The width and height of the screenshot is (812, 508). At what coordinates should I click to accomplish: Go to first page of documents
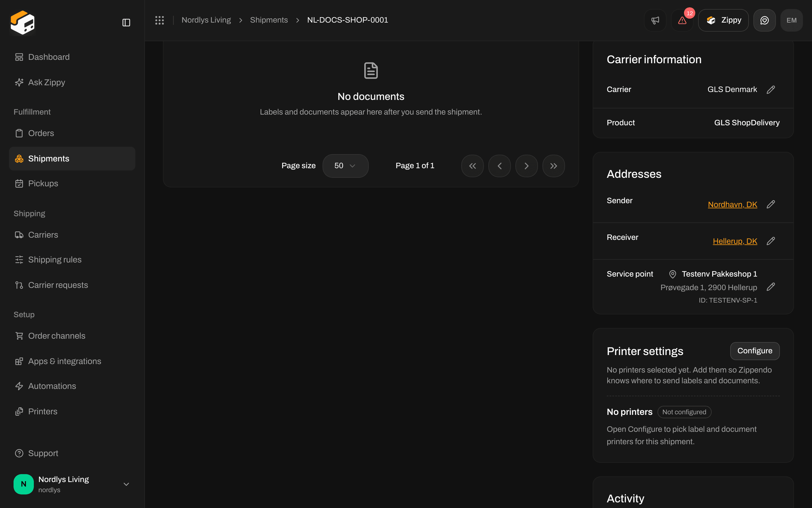[473, 166]
